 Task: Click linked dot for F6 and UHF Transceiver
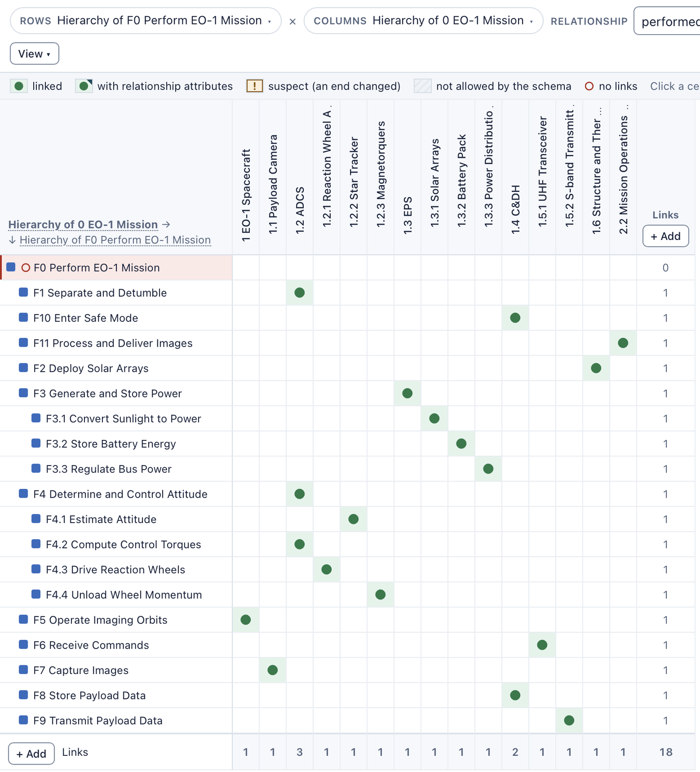[x=542, y=645]
